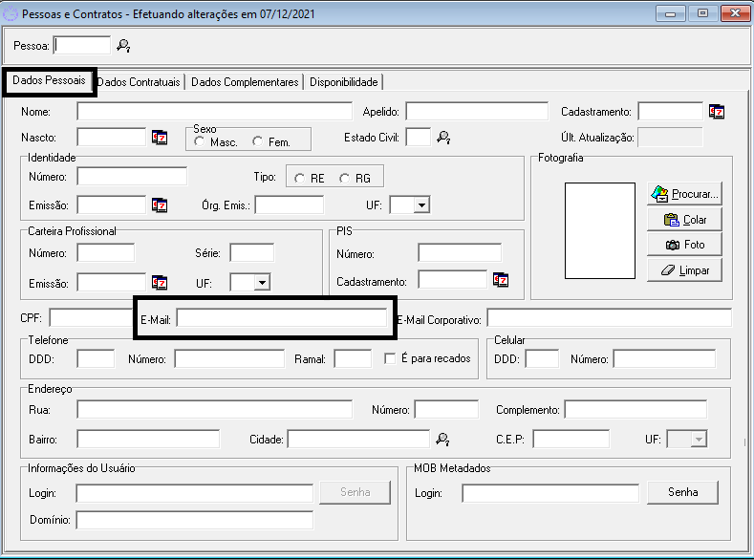Open calendar picker for Cadastramento date
Viewport: 754px width, 560px height.
click(717, 112)
